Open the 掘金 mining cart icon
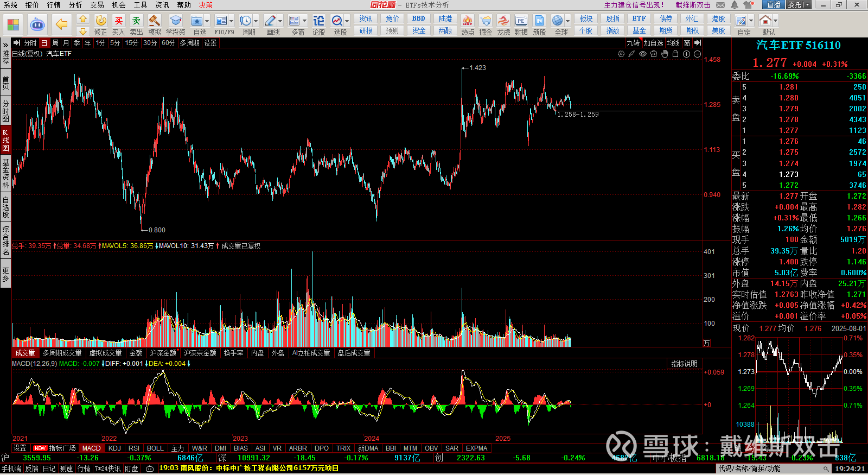 (486, 25)
